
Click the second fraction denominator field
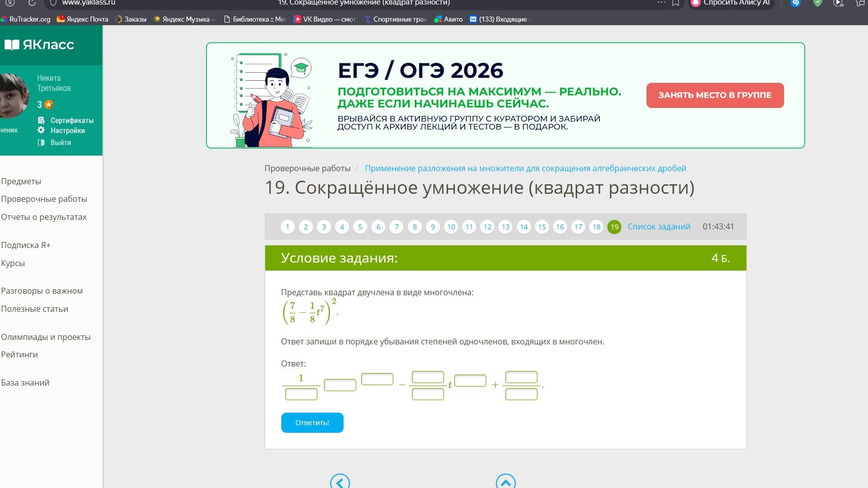[x=428, y=394]
